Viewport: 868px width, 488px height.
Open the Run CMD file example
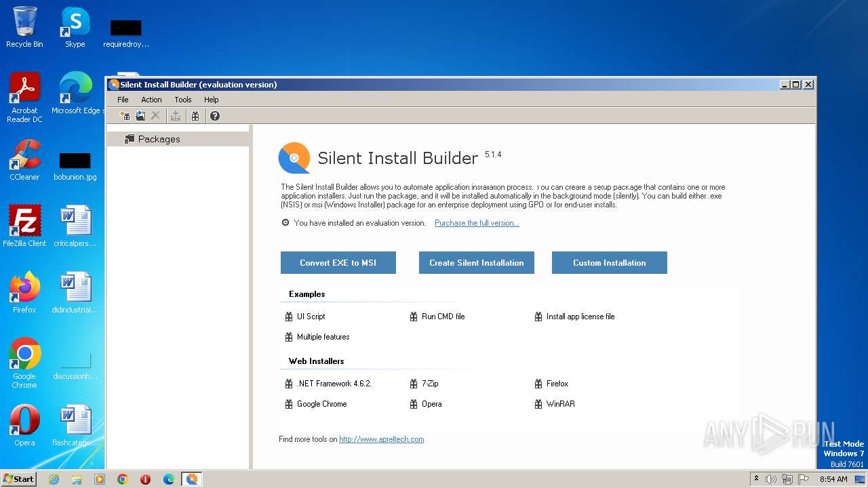tap(437, 317)
